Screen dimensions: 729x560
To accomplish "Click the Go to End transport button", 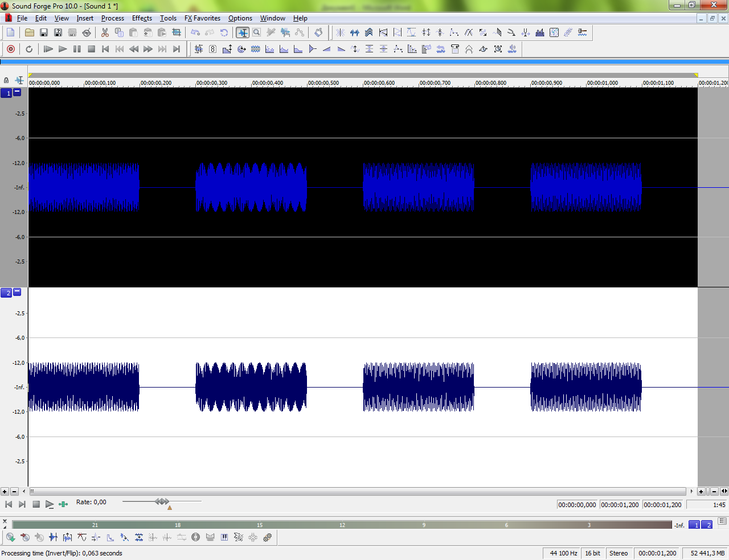I will pos(177,49).
